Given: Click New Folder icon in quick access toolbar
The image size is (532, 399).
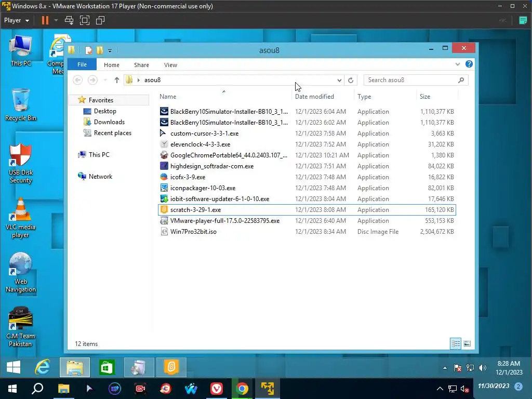Looking at the screenshot, I should (100, 50).
